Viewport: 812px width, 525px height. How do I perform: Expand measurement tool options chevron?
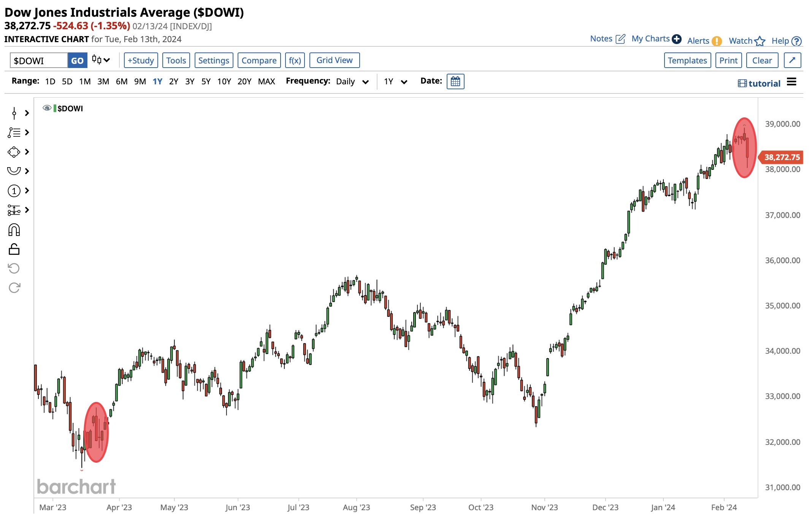tap(27, 210)
